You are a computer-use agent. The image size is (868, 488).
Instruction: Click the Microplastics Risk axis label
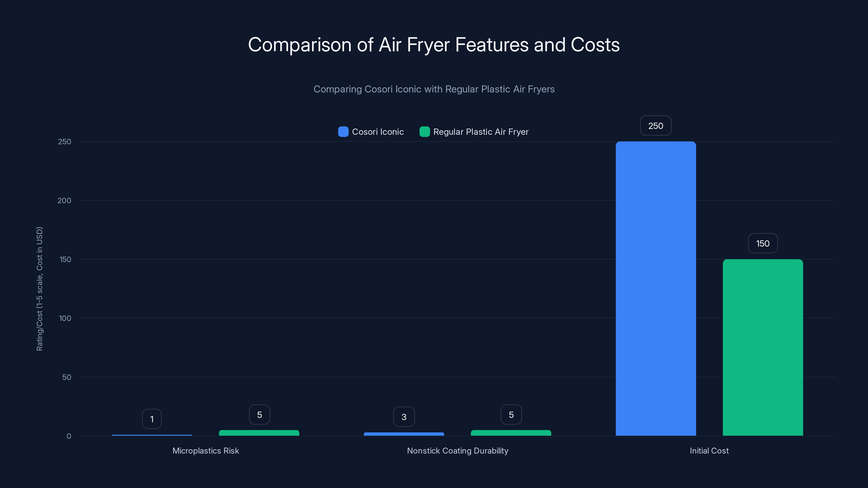206,451
